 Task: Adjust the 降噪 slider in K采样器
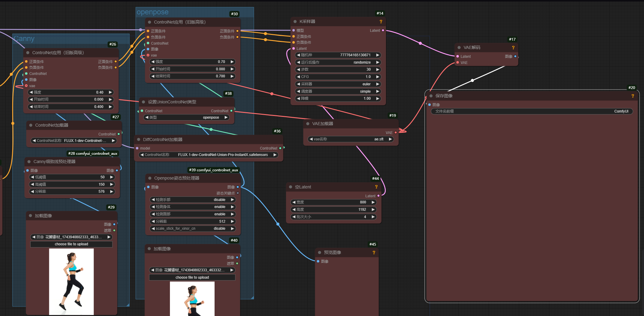(338, 99)
